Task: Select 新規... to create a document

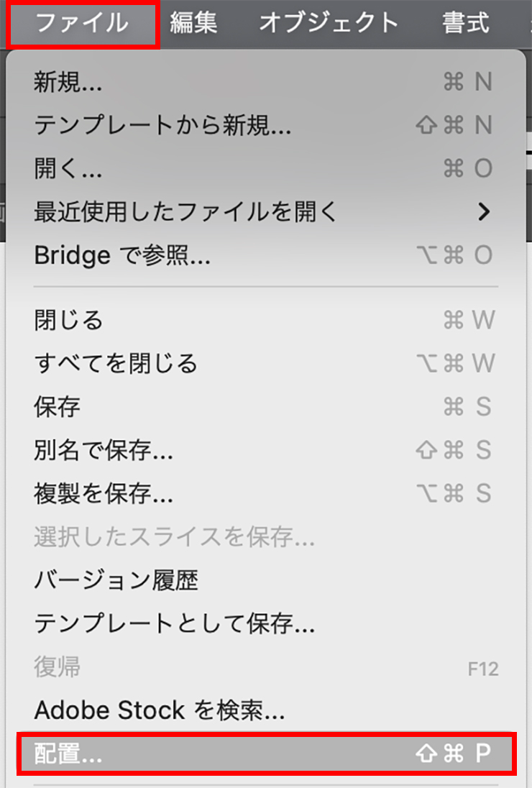Action: pyautogui.click(x=68, y=83)
